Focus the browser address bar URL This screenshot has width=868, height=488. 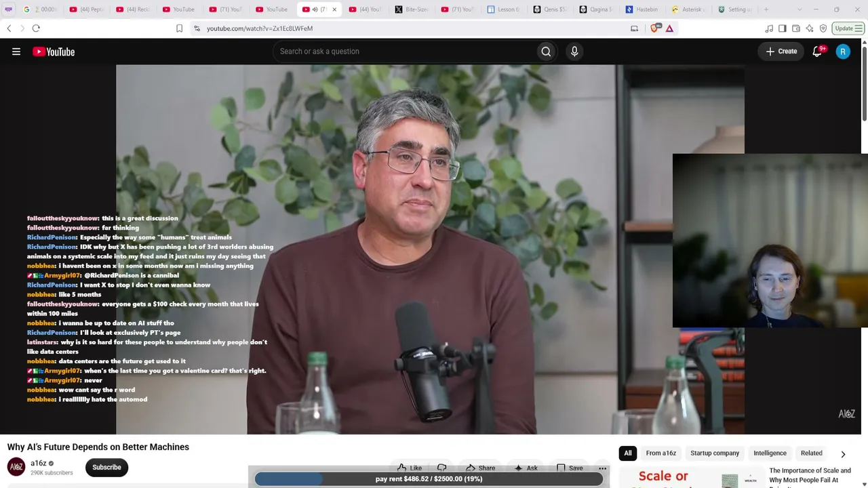(260, 28)
